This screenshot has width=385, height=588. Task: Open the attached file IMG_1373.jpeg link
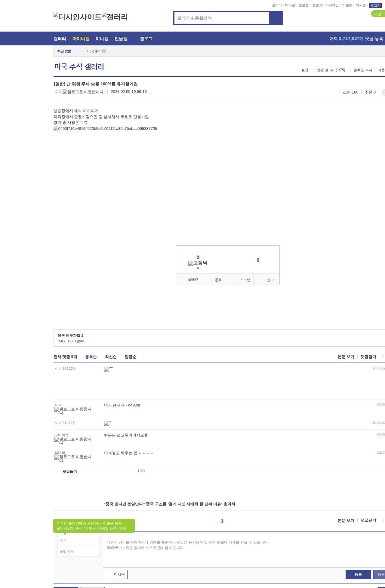pos(71,341)
